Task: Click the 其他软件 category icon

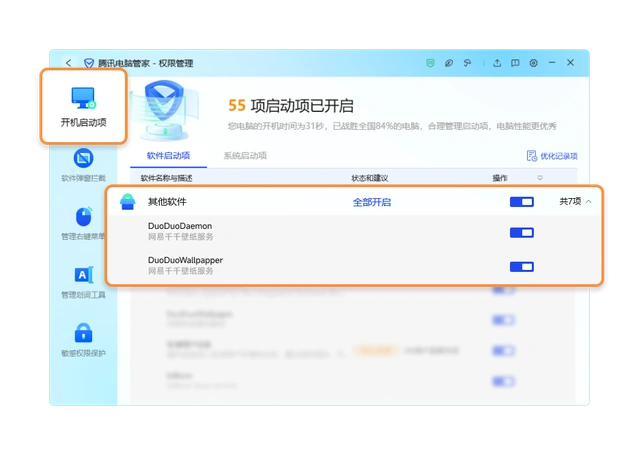Action: pos(128,202)
